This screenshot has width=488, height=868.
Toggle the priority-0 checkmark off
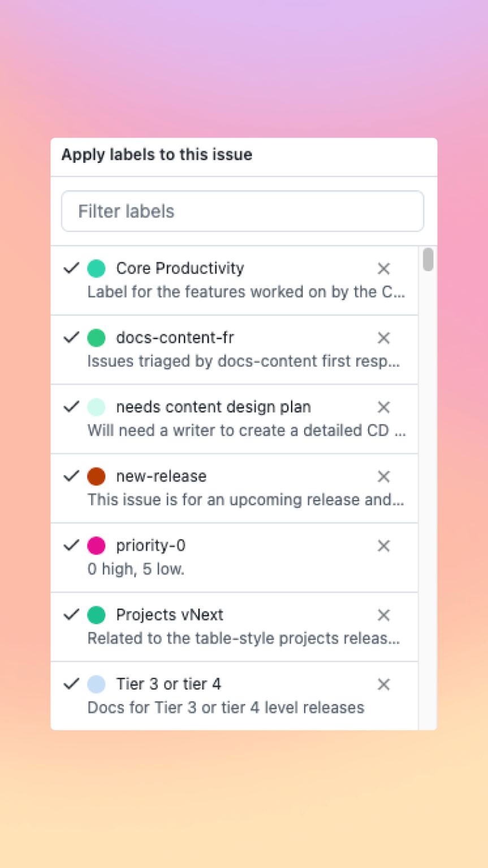71,545
